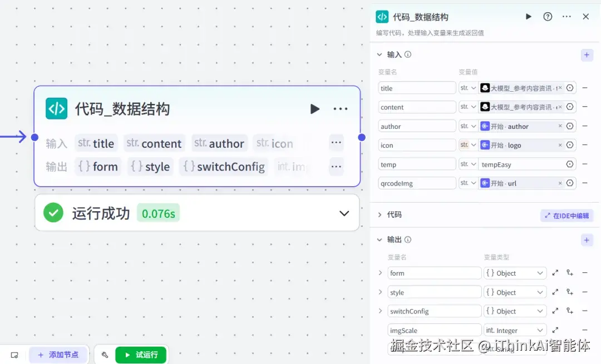Collapse the 运行成功 result with its chevron
601x364 pixels.
343,213
